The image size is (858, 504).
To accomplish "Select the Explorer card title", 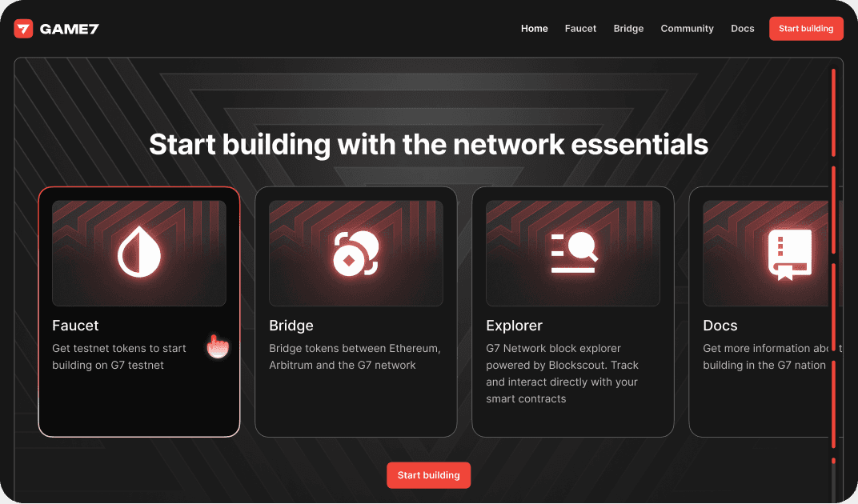I will pyautogui.click(x=515, y=326).
